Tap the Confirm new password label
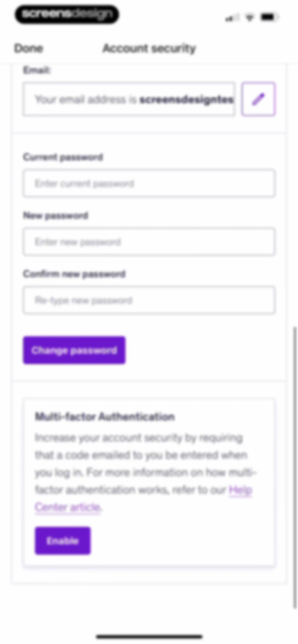This screenshot has width=298, height=644. (74, 274)
